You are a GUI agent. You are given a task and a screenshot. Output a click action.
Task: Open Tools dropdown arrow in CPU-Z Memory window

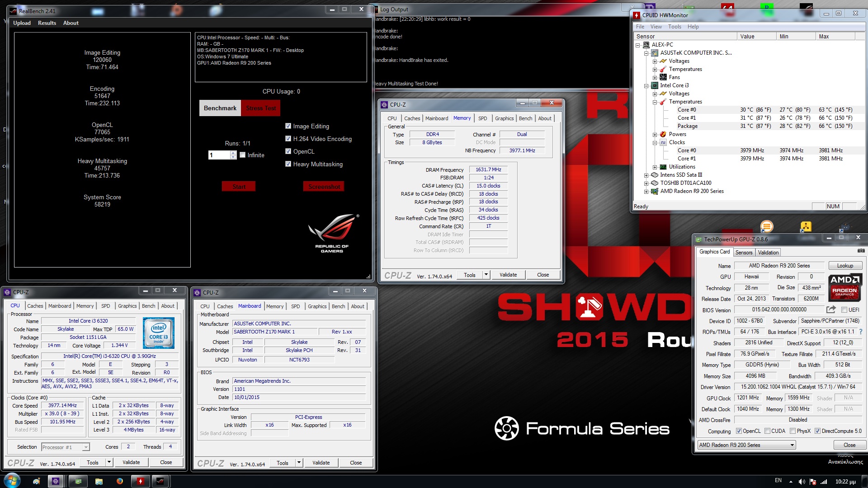(x=486, y=275)
